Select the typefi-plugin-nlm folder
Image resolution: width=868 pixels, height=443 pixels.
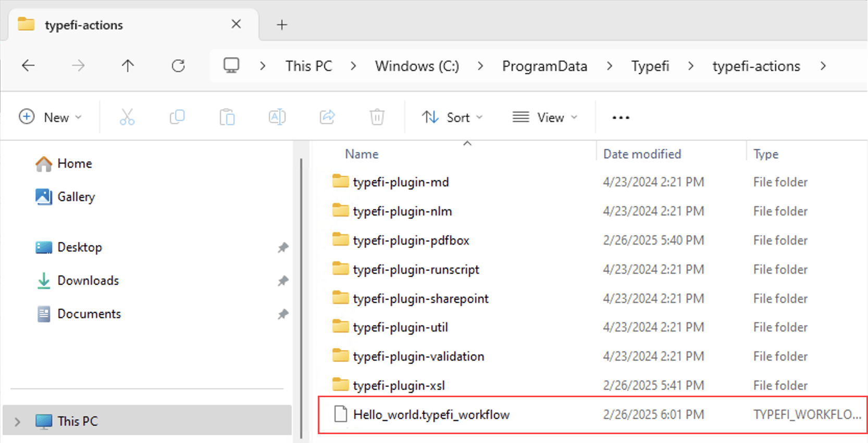pos(402,211)
